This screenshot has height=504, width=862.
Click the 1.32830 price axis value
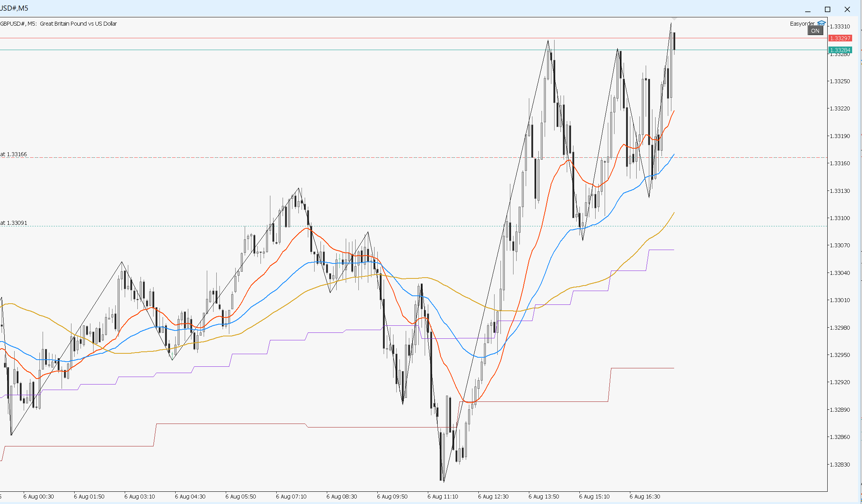[840, 465]
